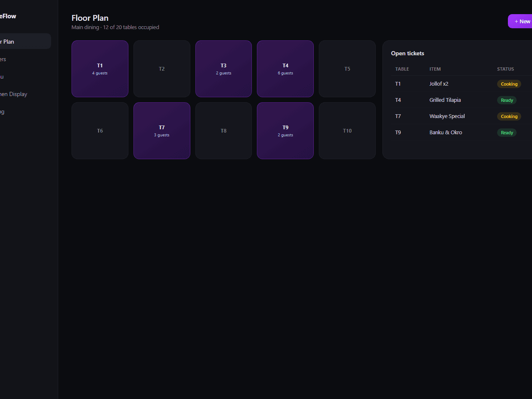Click the STATUS column header
This screenshot has height=399, width=532.
pos(505,69)
